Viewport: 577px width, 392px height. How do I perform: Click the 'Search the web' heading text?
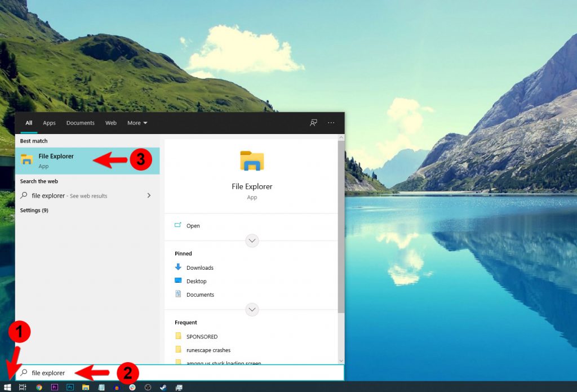point(39,181)
